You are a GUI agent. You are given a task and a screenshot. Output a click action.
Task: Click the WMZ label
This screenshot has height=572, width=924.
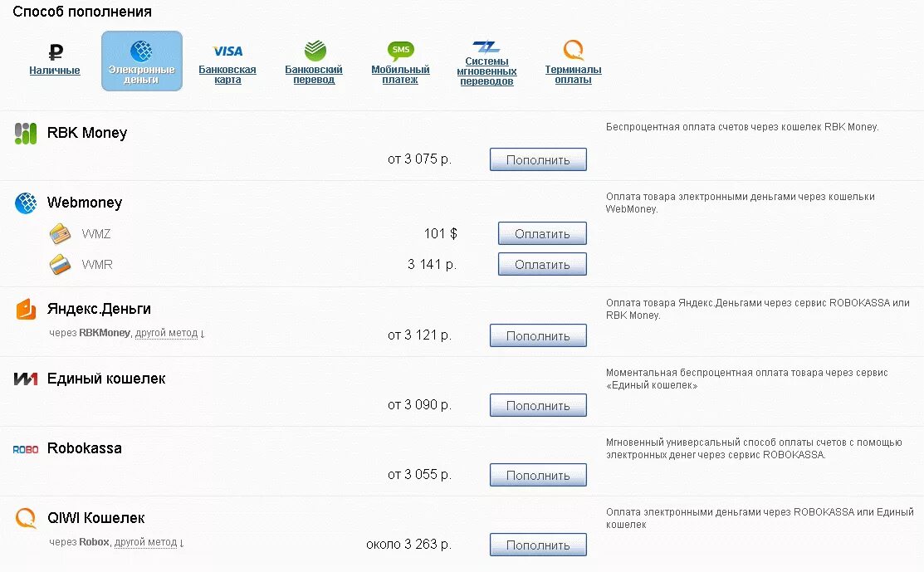click(x=96, y=234)
